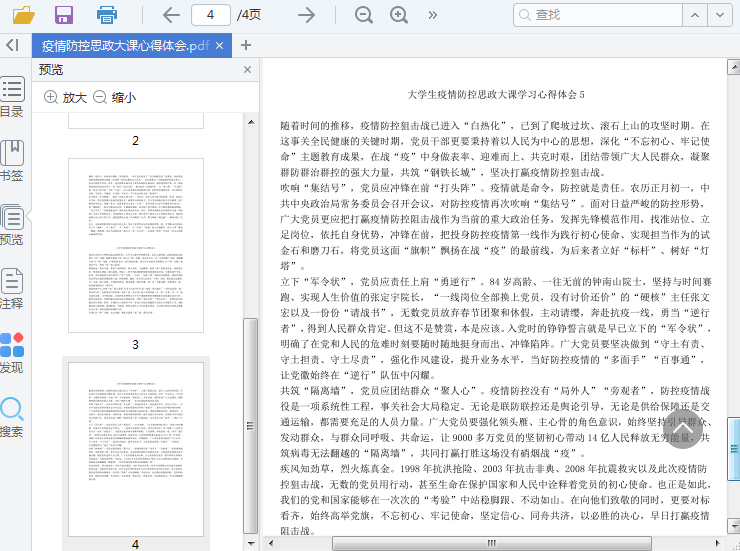This screenshot has height=551, width=740.
Task: Click the back-to-top floating round button
Action: tap(682, 429)
